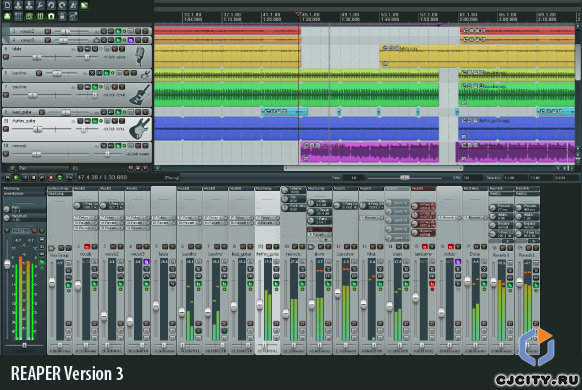Click the New Project toolbar icon
The width and height of the screenshot is (582, 390).
7,5
